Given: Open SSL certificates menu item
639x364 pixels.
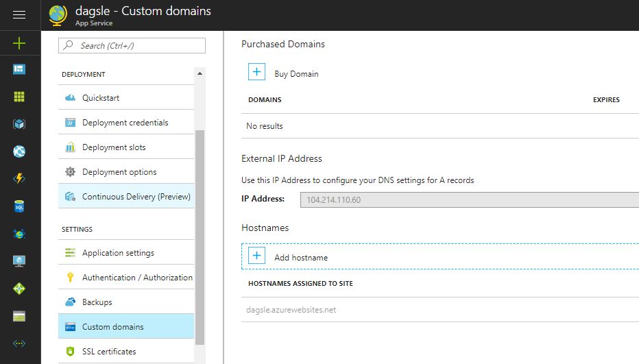Looking at the screenshot, I should 109,352.
